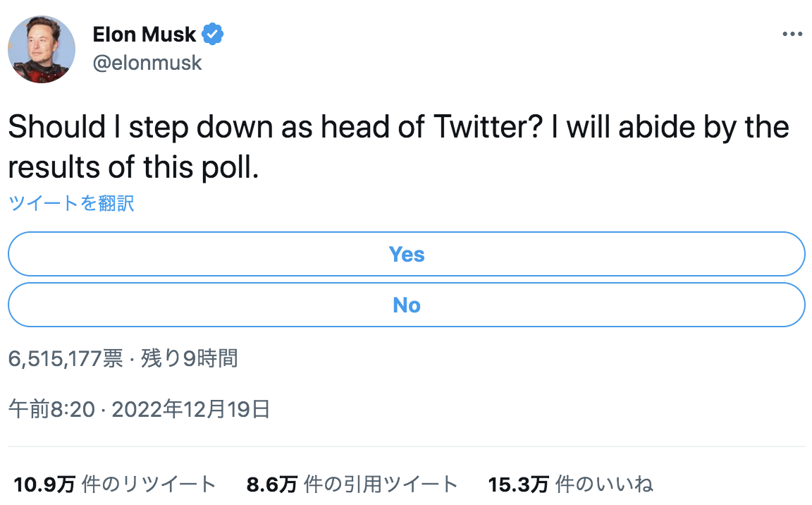Click the 件のリツイート label
This screenshot has height=505, width=812.
149,485
